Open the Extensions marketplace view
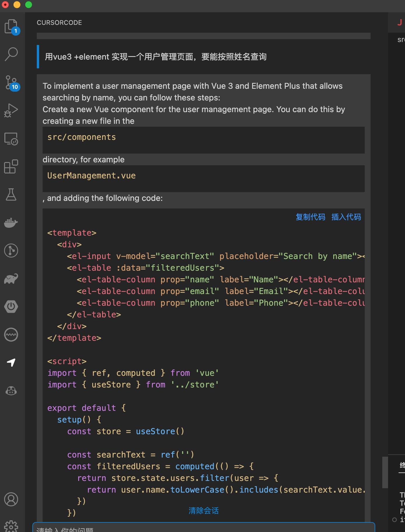The width and height of the screenshot is (405, 532). [11, 166]
